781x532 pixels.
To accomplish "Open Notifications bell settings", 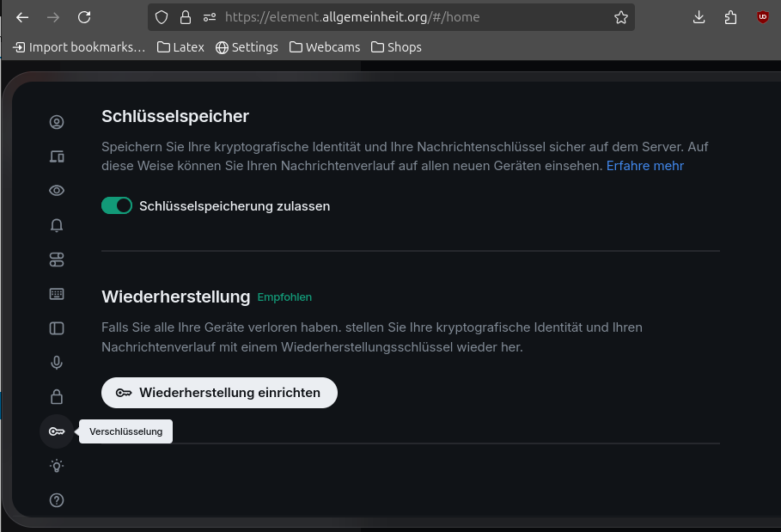I will 57,225.
